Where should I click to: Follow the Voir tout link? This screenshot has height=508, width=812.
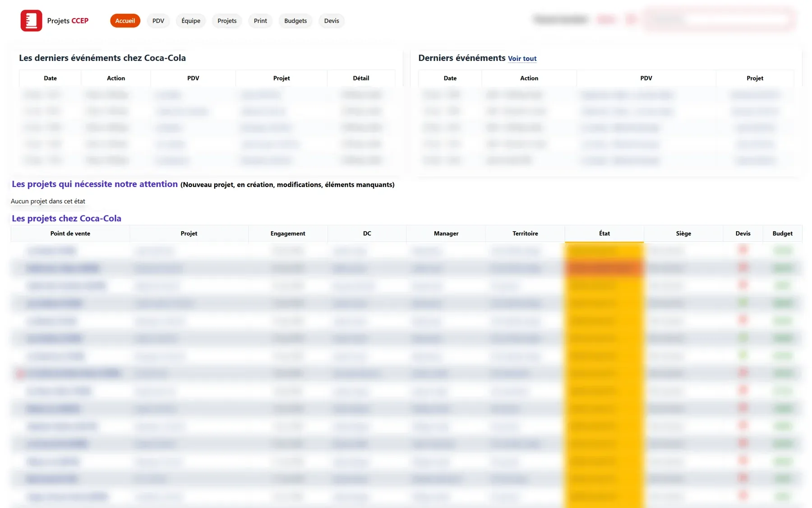coord(522,59)
